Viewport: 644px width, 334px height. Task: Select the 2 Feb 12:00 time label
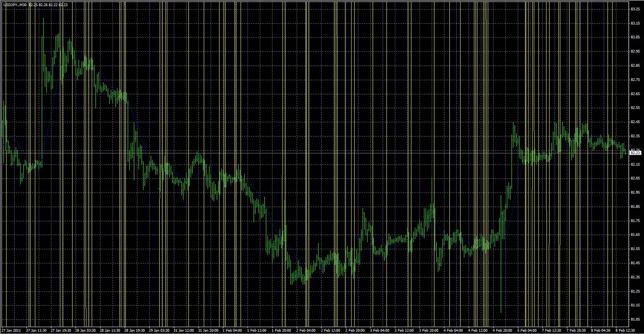(331, 330)
